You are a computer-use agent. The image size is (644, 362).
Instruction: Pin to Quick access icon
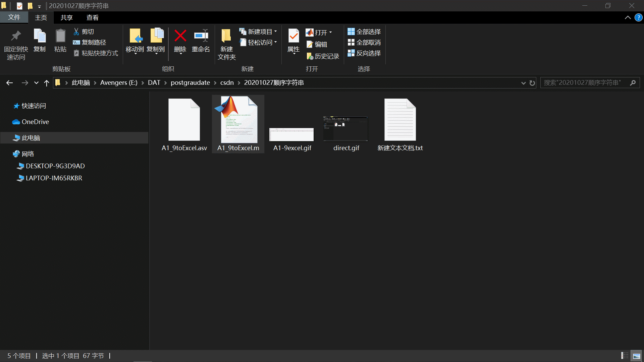pos(16,36)
